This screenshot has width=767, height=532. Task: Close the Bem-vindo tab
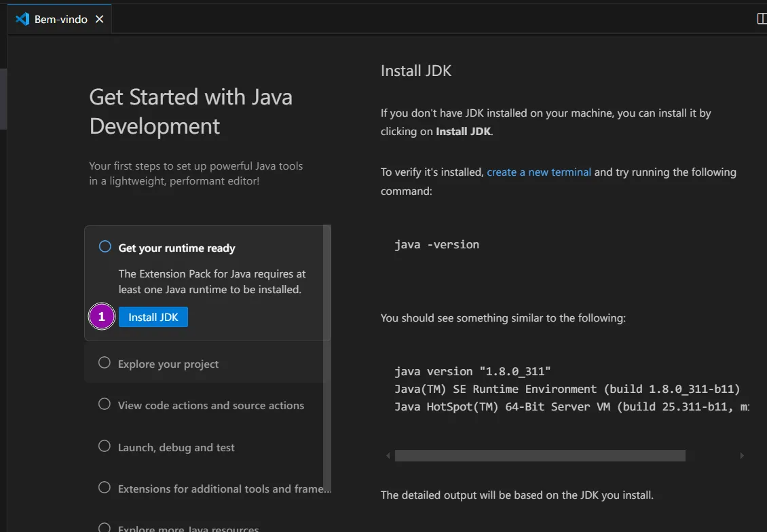pos(99,19)
